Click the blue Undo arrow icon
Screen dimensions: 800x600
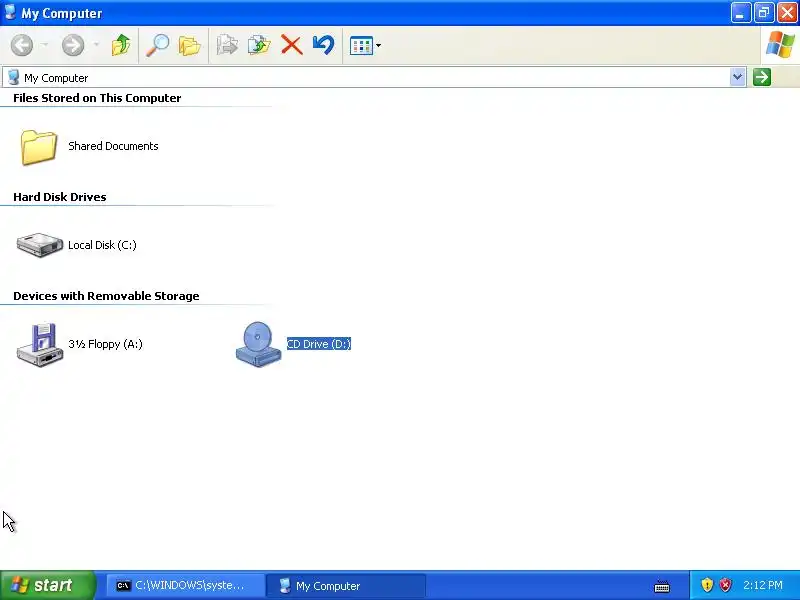pos(323,45)
